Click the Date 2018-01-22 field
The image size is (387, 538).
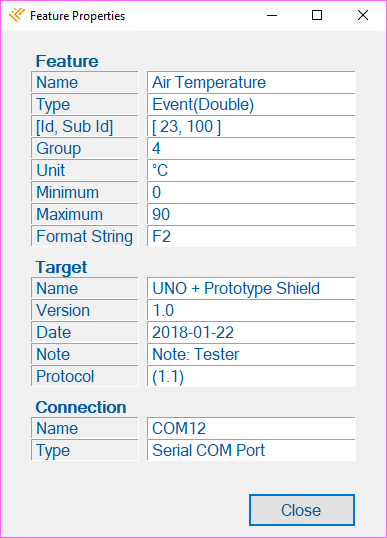coord(251,332)
